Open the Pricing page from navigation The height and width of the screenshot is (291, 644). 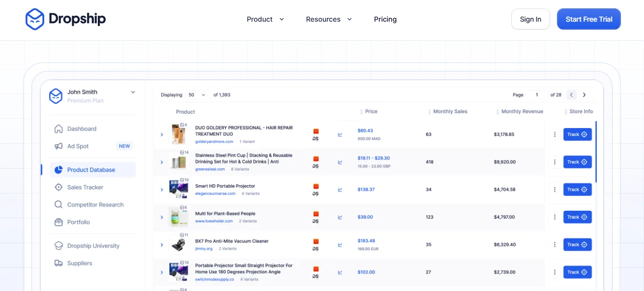point(385,19)
